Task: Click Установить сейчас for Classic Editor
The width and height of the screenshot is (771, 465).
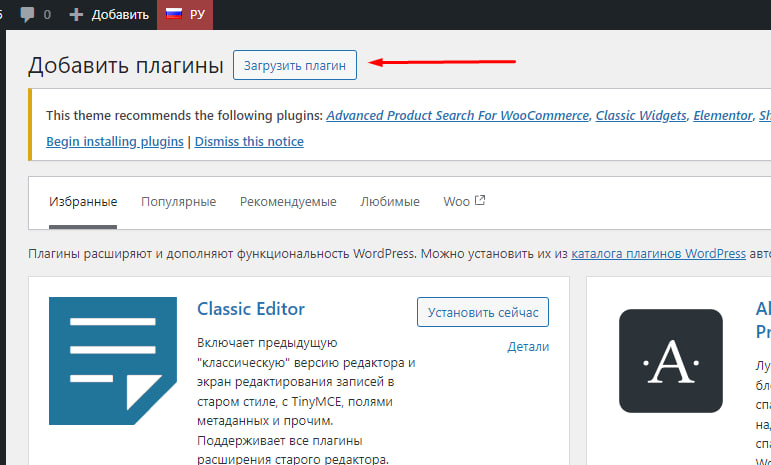Action: coord(483,312)
